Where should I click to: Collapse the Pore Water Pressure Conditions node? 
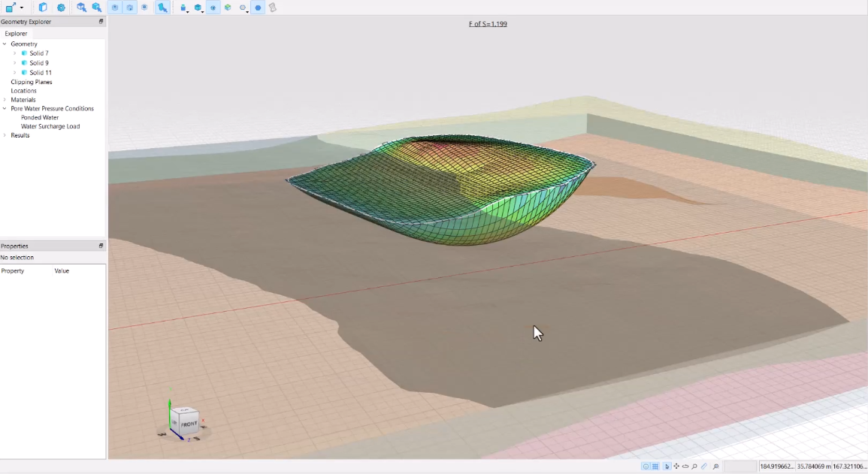tap(5, 109)
